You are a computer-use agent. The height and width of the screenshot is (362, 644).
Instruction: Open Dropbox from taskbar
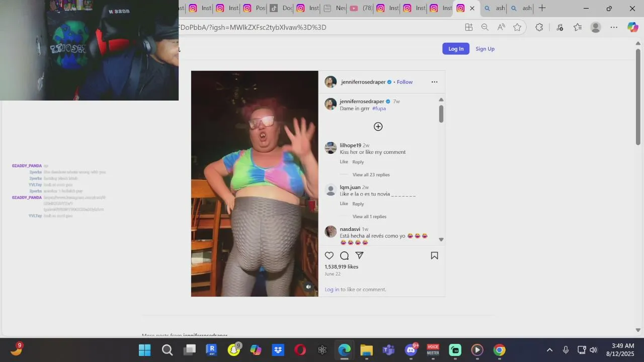(x=278, y=350)
